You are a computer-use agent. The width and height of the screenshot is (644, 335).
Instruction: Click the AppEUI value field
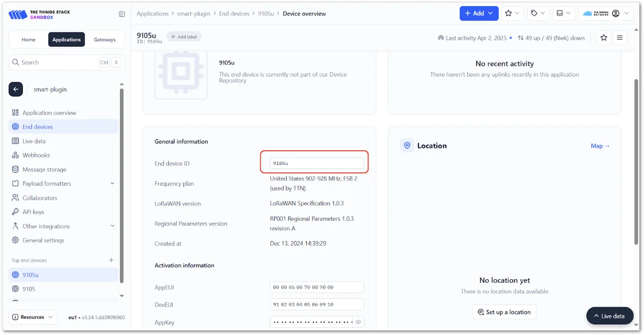(x=317, y=288)
